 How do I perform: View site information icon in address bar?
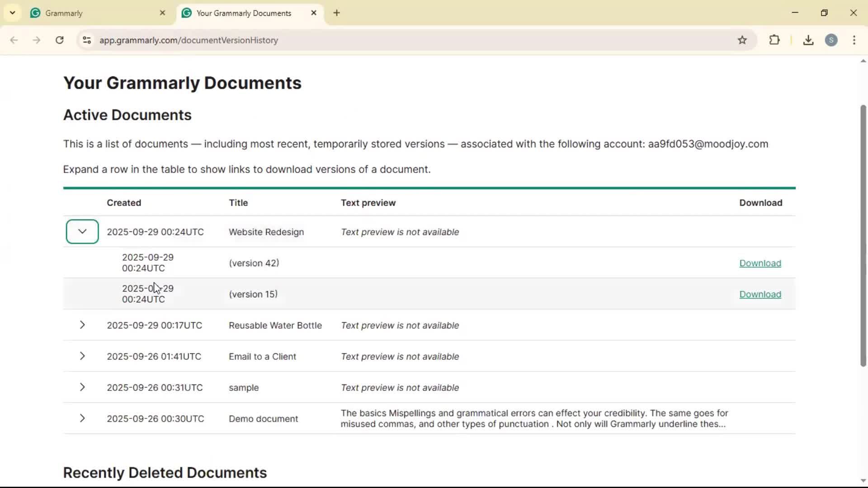(87, 40)
